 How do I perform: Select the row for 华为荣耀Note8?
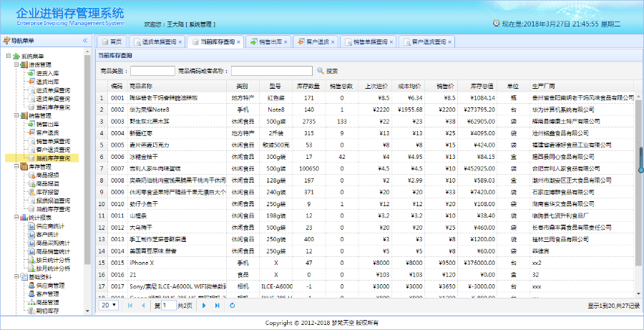[x=366, y=110]
